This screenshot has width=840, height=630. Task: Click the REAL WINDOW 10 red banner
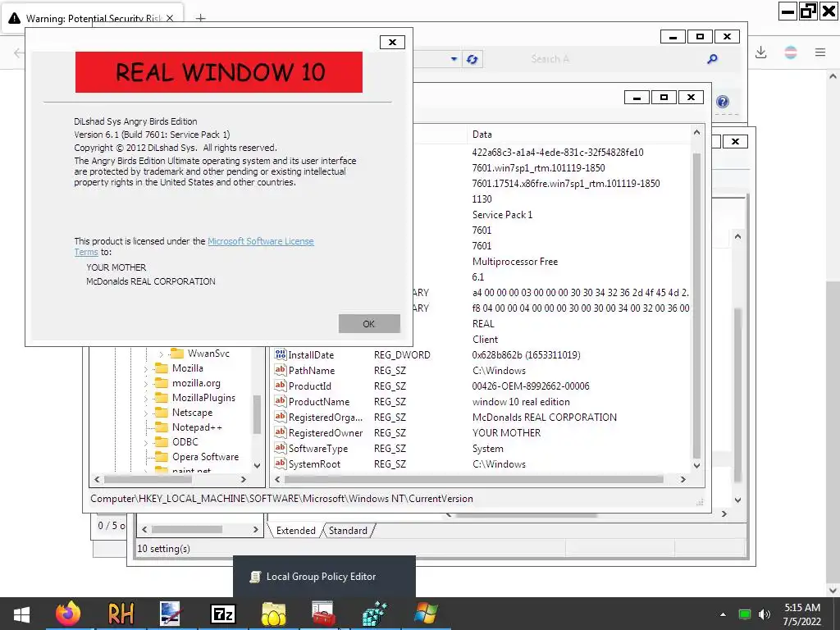click(218, 72)
